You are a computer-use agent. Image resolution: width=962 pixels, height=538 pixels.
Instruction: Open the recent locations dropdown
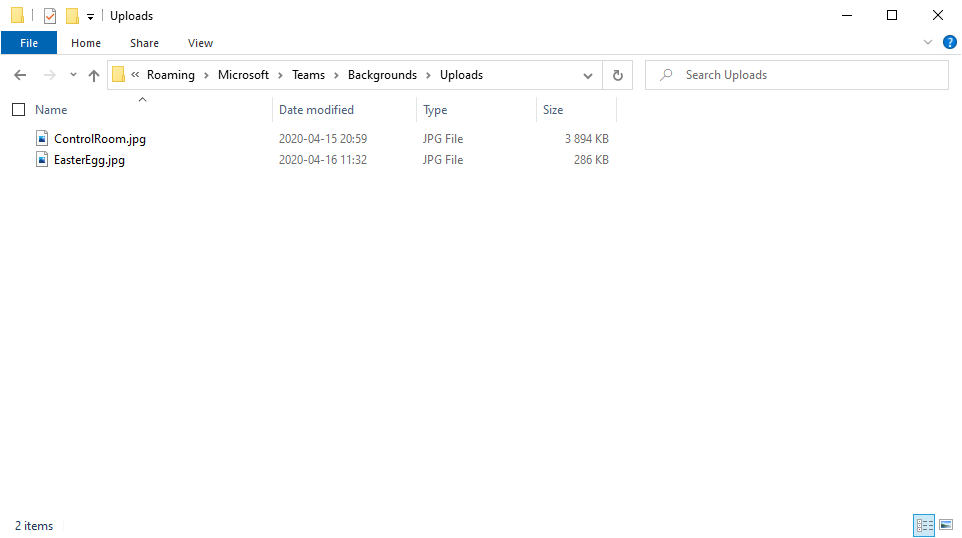[73, 75]
